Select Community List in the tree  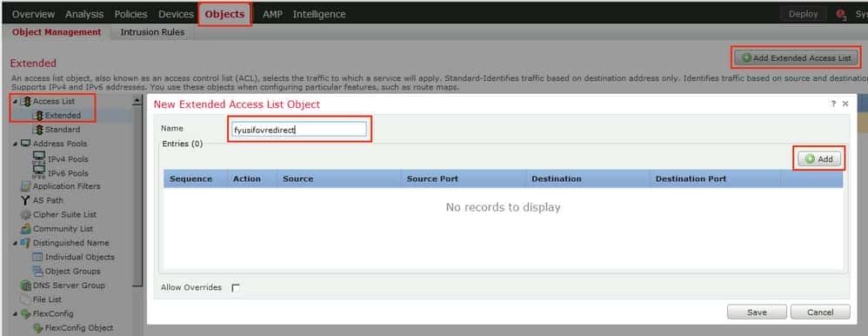(x=63, y=228)
